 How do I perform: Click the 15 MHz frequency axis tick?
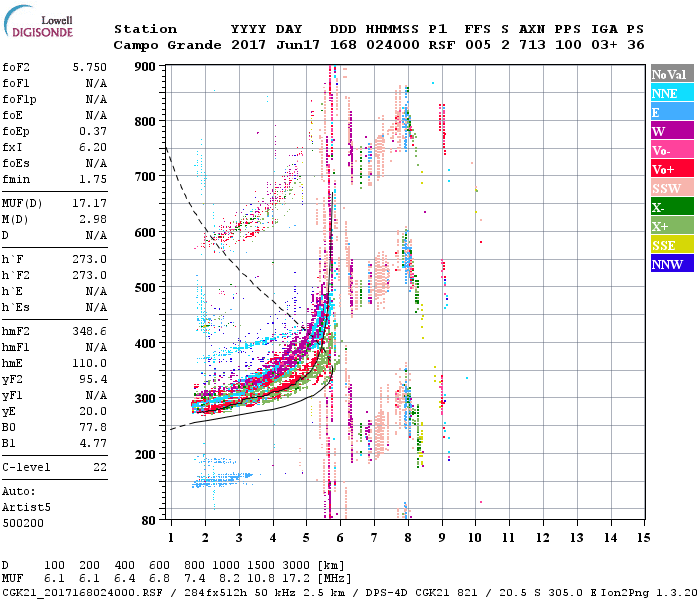[x=643, y=538]
